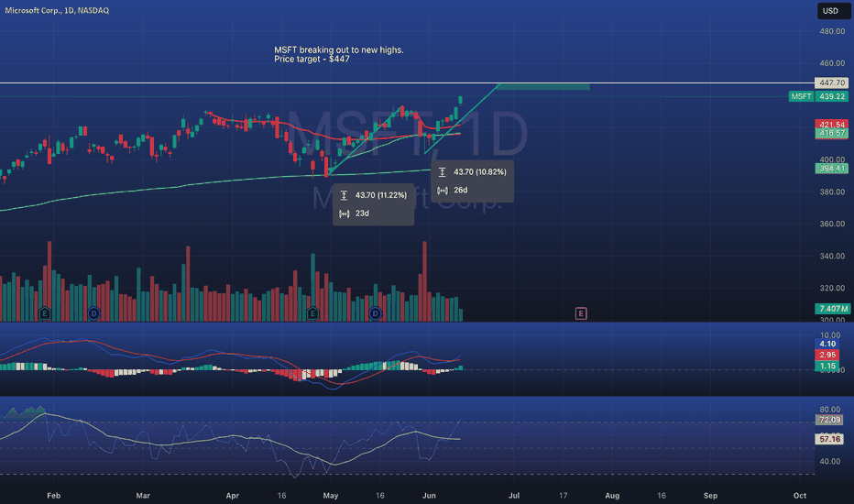This screenshot has height=504, width=854.
Task: Click the 380.00 price scale label
Action: click(832, 192)
